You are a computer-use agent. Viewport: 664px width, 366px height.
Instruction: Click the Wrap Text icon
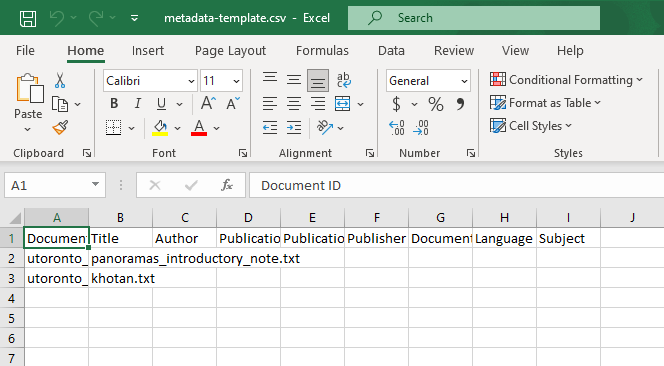point(343,80)
